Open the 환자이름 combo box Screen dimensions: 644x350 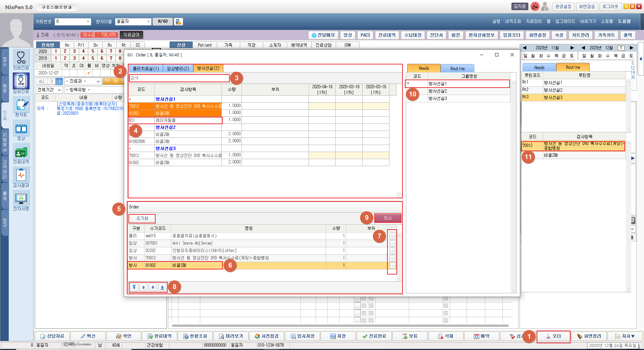[133, 21]
